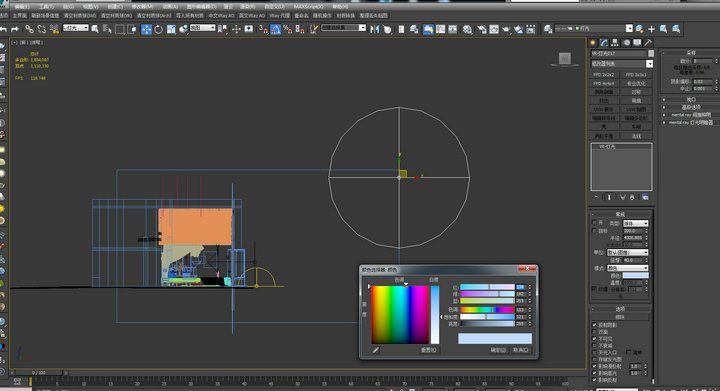Click the Mirror tool icon
This screenshot has height=391, width=720.
375,29
